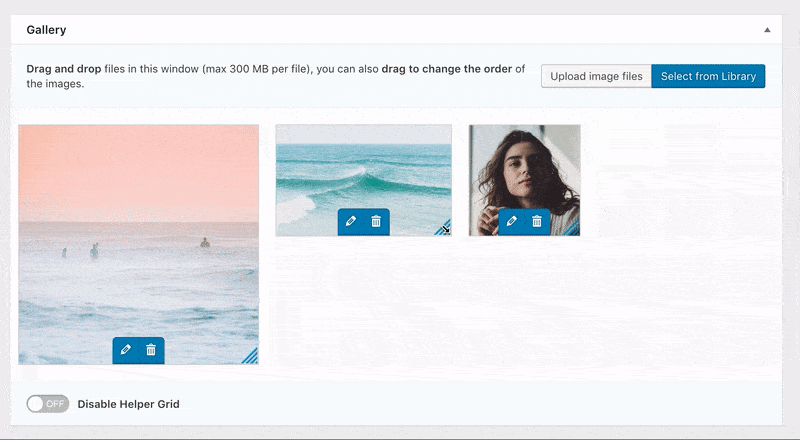Delete the woman portrait image
The height and width of the screenshot is (440, 800).
(537, 222)
